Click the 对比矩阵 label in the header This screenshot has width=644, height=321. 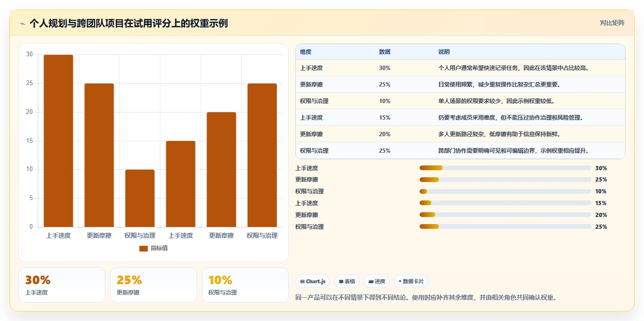click(x=612, y=23)
